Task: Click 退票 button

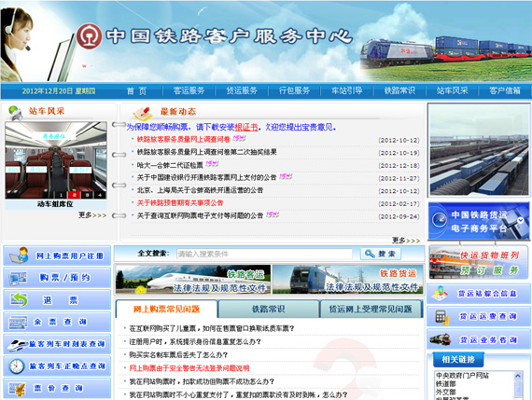Action: (57, 299)
